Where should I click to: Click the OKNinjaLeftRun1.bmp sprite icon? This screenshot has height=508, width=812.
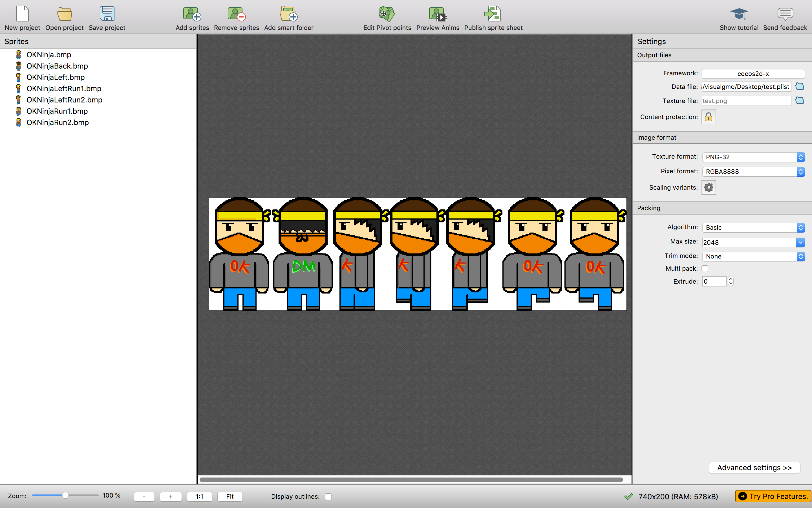point(19,88)
